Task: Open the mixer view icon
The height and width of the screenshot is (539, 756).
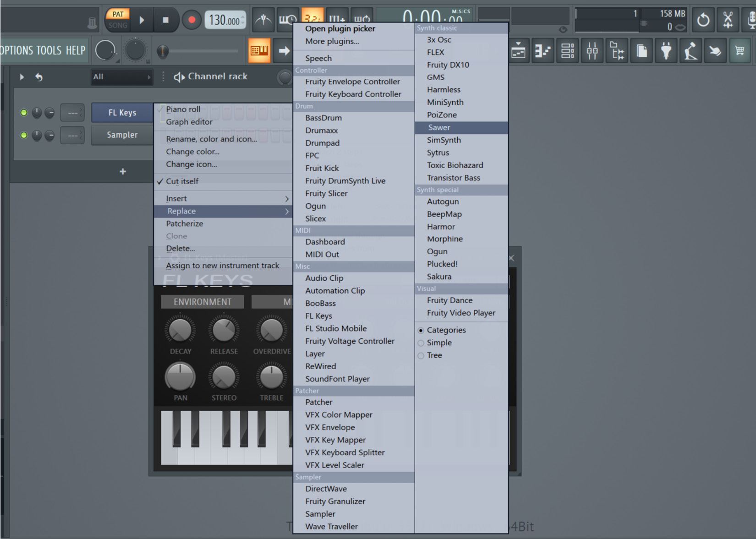Action: click(x=592, y=51)
